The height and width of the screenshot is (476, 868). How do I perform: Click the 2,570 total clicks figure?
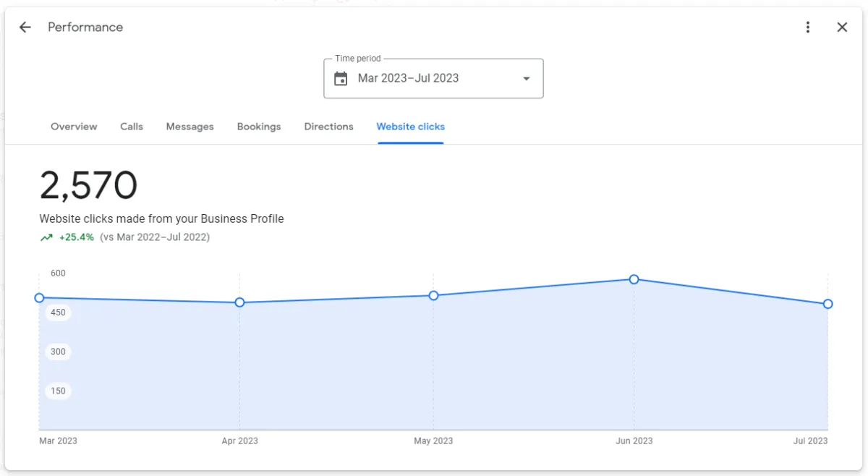tap(88, 186)
